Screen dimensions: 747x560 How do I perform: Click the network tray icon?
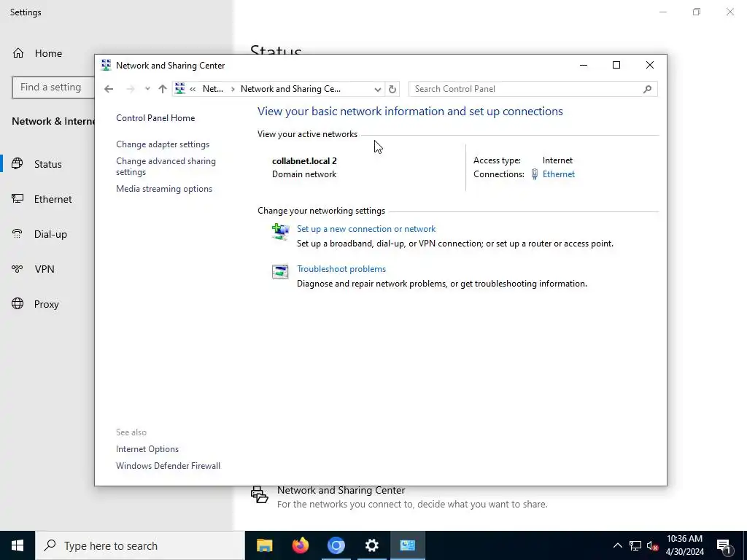click(635, 545)
